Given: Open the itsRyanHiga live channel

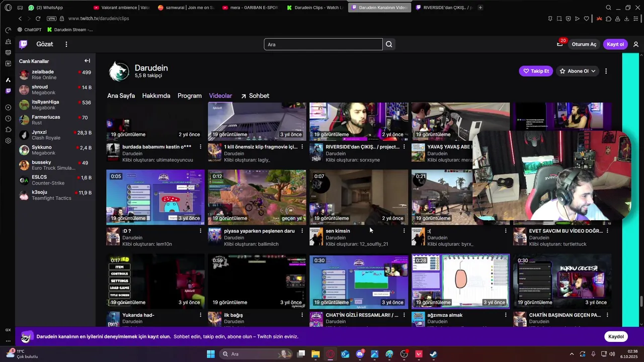Looking at the screenshot, I should [x=55, y=105].
